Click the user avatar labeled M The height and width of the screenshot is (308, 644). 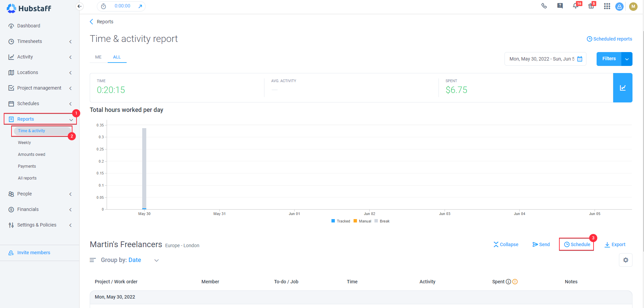coord(633,6)
